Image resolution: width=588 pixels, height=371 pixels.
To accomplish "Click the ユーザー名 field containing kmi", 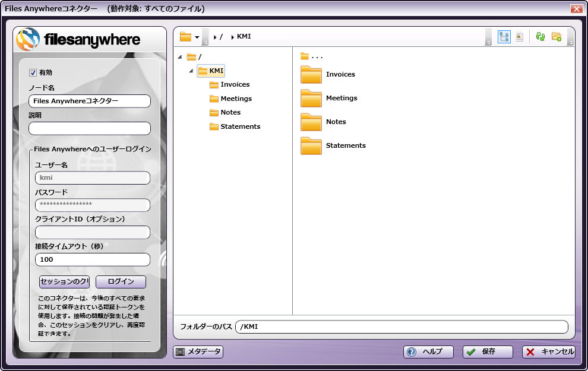I will tap(93, 178).
